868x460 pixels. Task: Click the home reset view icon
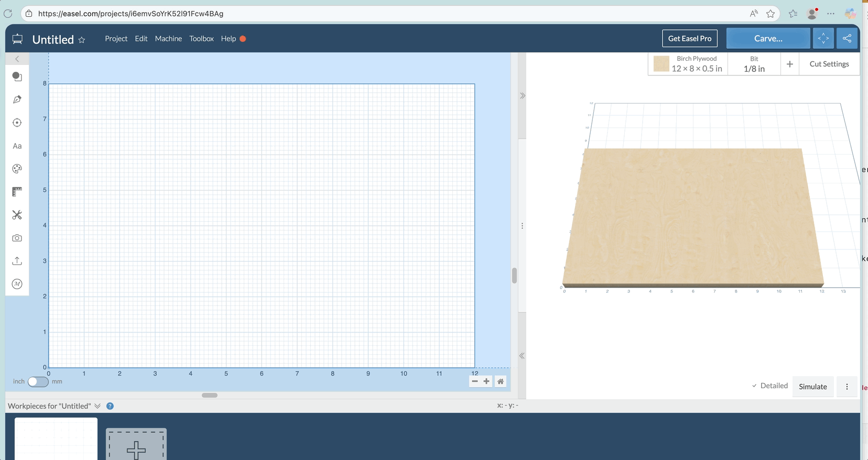click(x=501, y=381)
